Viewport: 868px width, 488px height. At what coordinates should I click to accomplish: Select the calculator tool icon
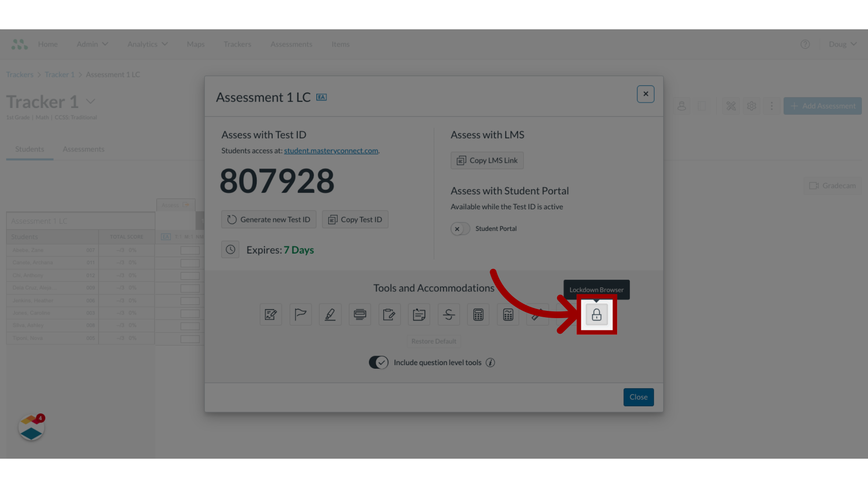coord(478,314)
